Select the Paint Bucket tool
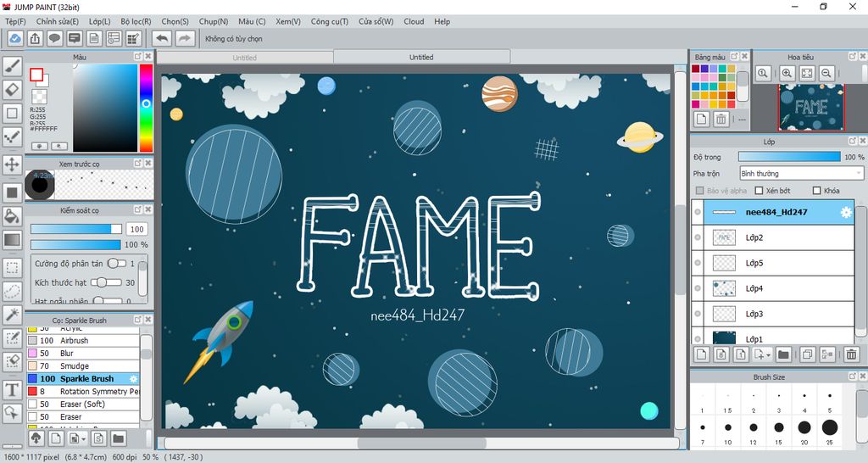The width and height of the screenshot is (868, 463). click(x=12, y=216)
